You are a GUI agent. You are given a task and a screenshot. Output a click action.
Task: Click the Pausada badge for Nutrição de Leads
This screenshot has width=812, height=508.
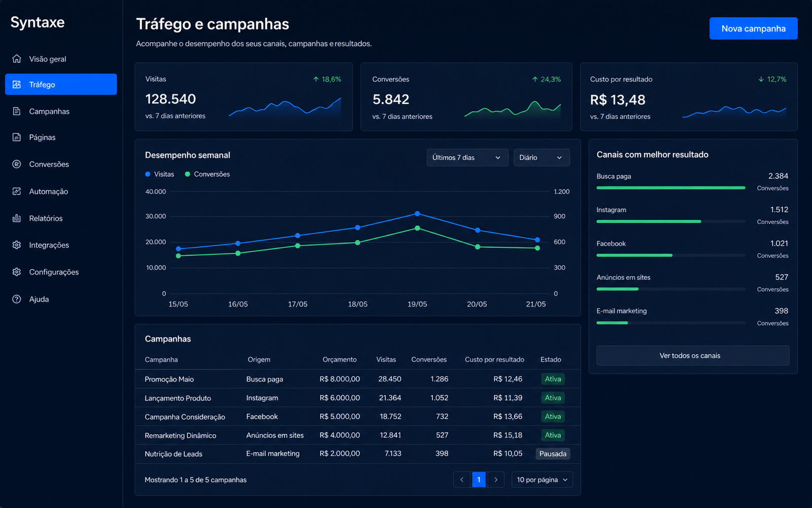[553, 454]
